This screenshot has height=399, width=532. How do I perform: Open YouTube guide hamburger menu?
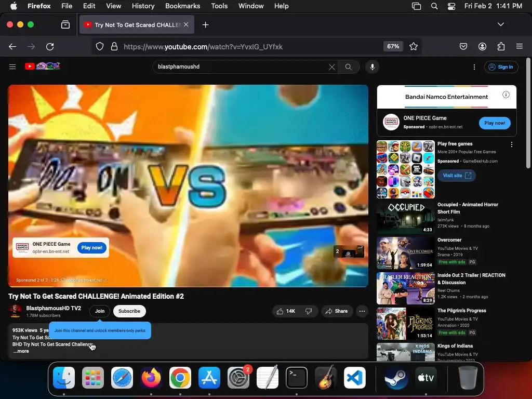(x=12, y=66)
